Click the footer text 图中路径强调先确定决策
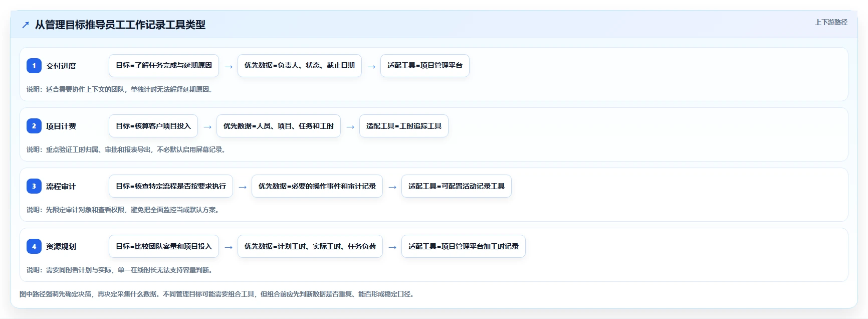The image size is (868, 319). 56,294
